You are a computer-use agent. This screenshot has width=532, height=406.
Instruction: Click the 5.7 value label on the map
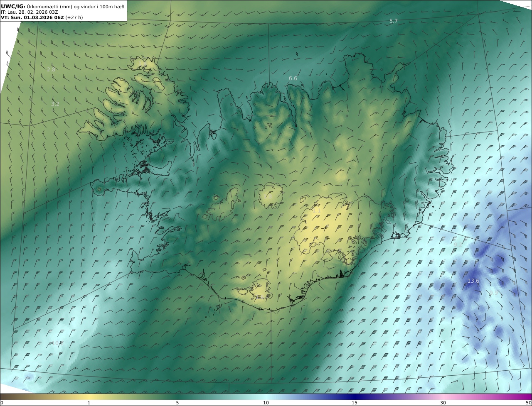click(x=394, y=21)
